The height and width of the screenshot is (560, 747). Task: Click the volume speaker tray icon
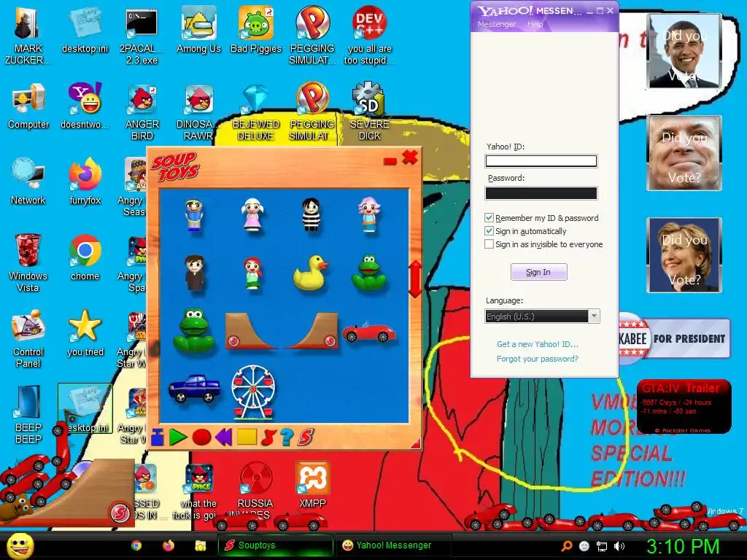[x=619, y=546]
